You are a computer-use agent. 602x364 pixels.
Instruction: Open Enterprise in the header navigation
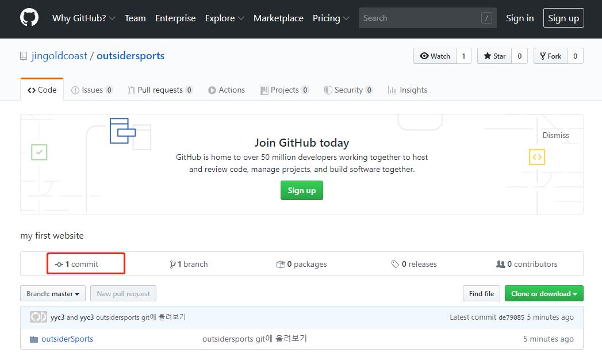click(x=175, y=18)
